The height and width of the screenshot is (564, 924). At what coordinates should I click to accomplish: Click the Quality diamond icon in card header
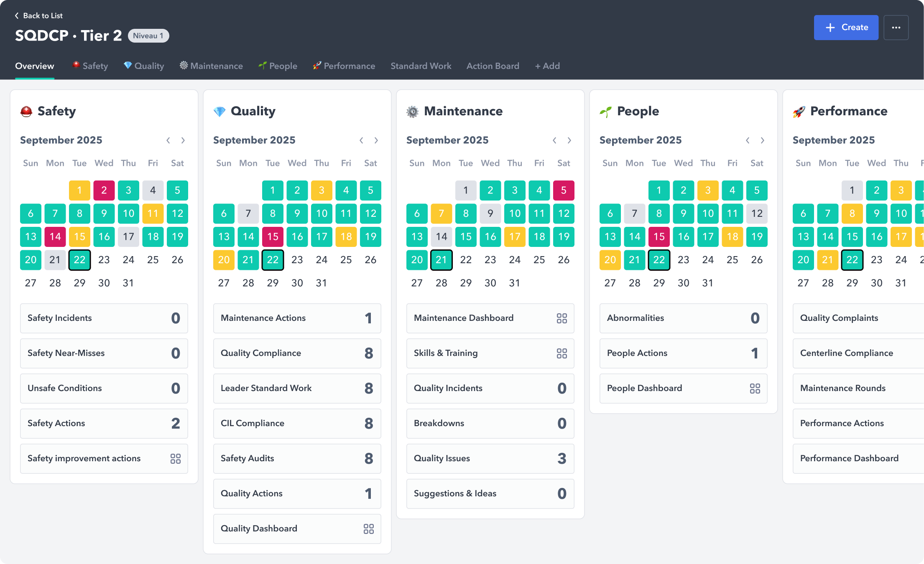click(220, 112)
